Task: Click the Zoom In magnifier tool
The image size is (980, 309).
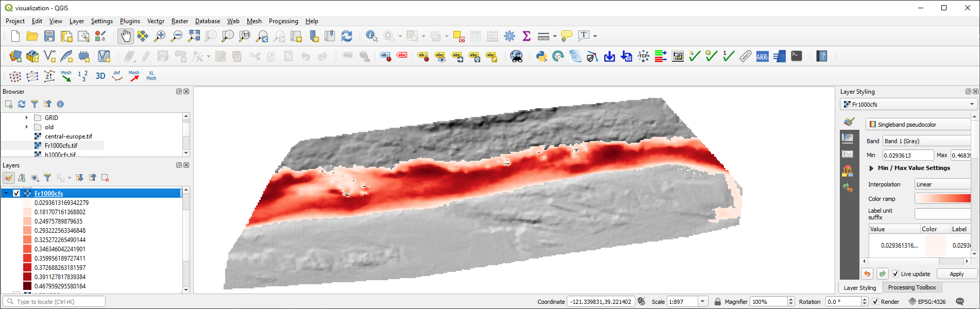Action: 160,36
